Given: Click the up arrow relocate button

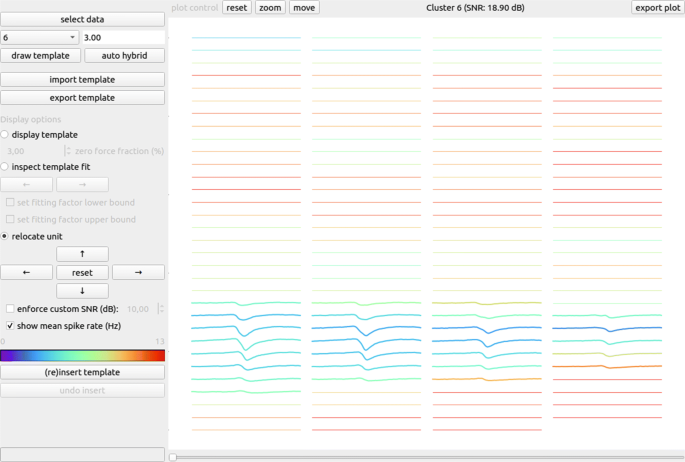Looking at the screenshot, I should pos(82,254).
